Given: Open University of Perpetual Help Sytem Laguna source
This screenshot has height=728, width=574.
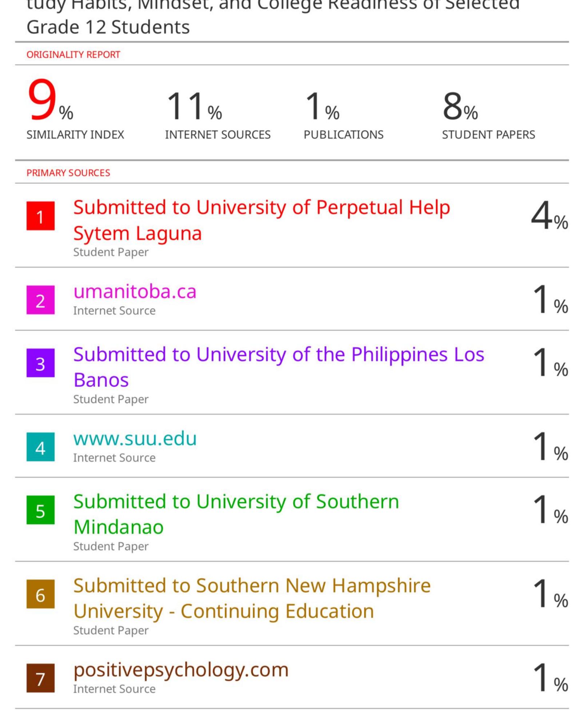Looking at the screenshot, I should tap(261, 220).
